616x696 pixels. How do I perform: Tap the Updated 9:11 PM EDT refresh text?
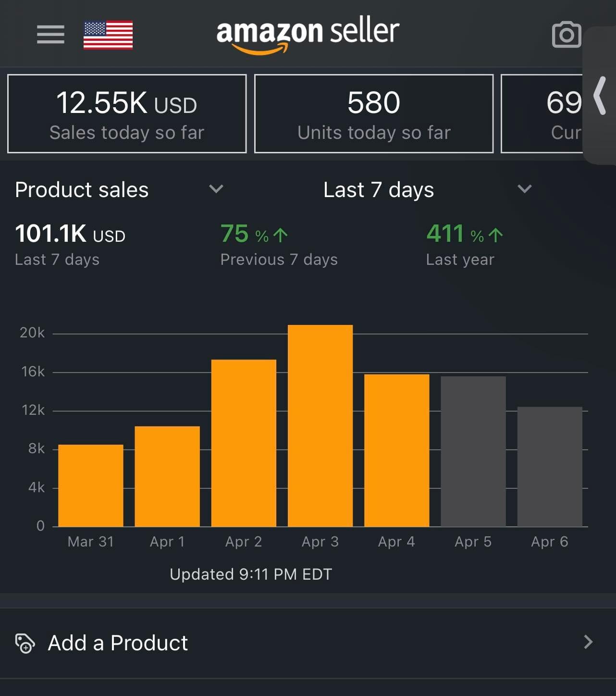251,573
